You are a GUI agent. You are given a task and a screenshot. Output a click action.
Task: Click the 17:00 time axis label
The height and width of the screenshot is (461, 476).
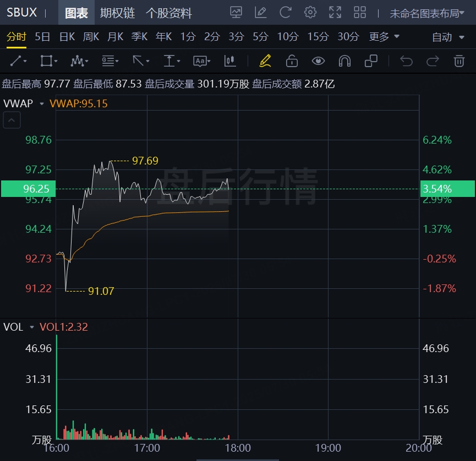[147, 448]
